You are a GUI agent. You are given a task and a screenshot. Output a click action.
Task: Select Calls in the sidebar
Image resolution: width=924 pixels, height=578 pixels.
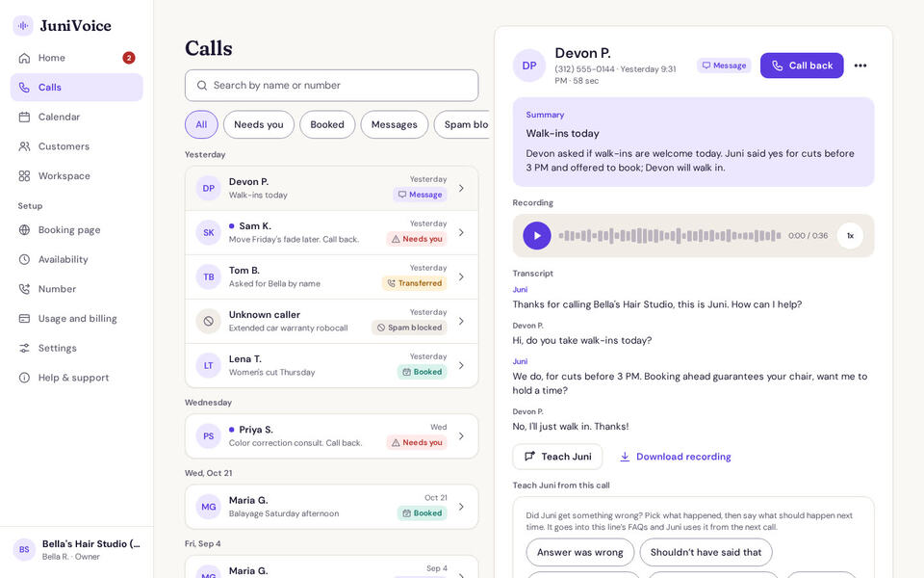[77, 88]
